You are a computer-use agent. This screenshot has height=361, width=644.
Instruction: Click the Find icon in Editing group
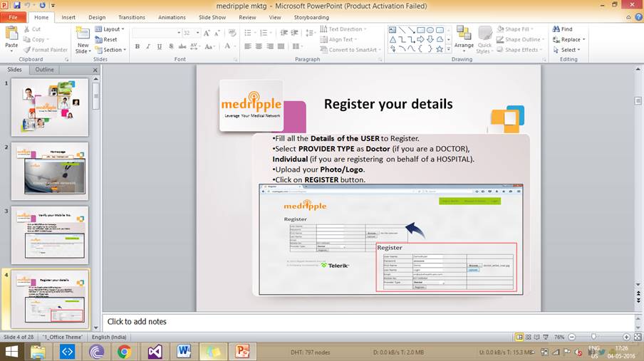(x=562, y=29)
